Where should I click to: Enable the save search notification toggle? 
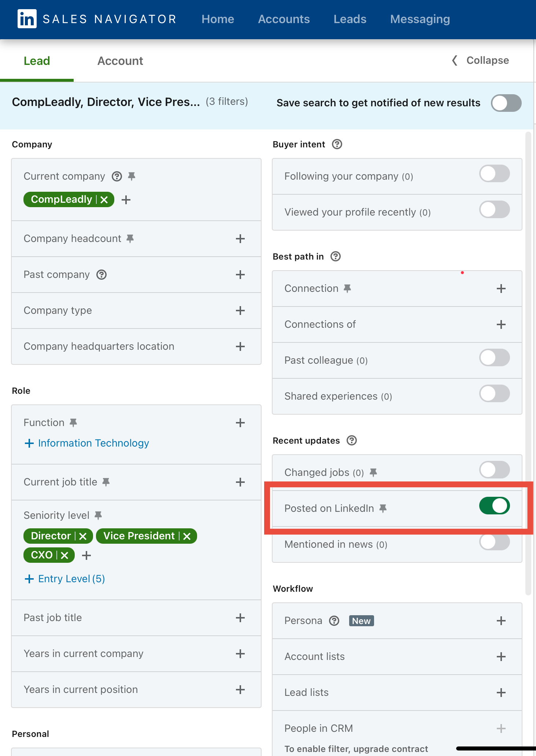coord(506,103)
